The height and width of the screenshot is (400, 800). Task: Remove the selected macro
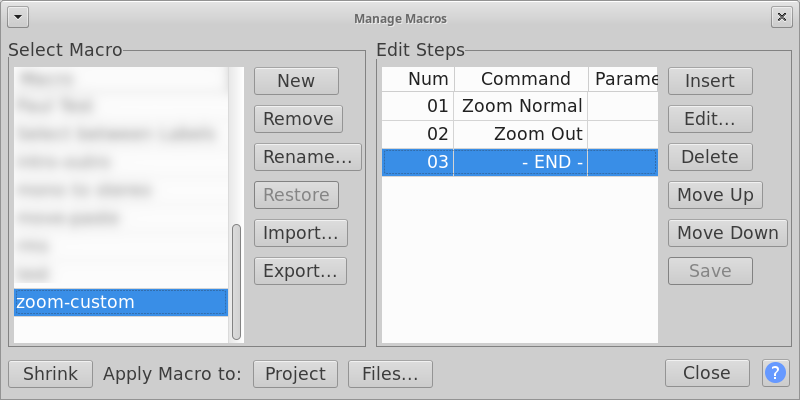click(298, 119)
